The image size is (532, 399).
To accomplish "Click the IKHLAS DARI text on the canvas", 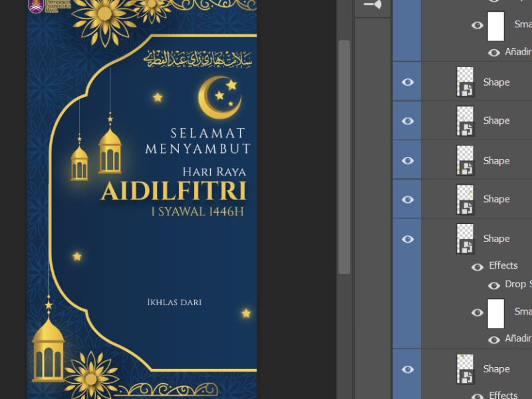I will (174, 303).
